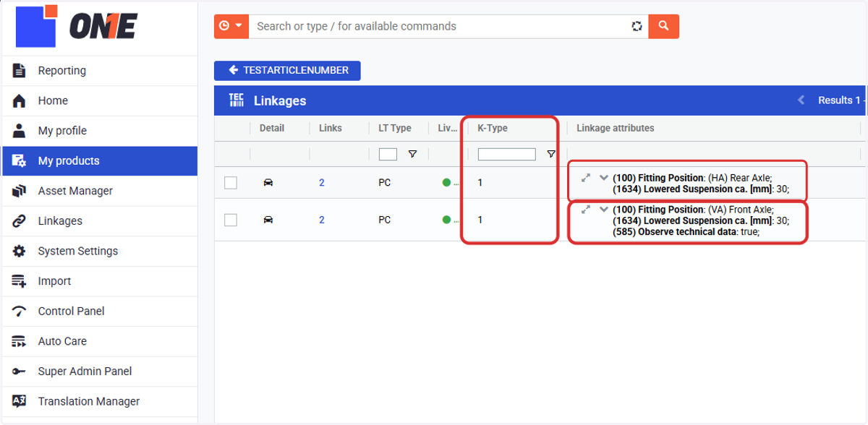Click green live status dot, Front Axle row
868x425 pixels.
(x=446, y=220)
